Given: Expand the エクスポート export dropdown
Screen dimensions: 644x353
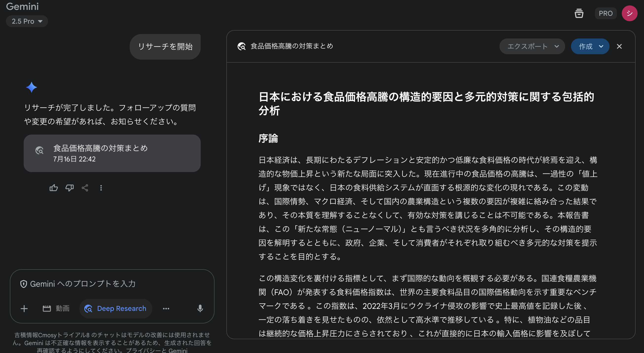Looking at the screenshot, I should click(532, 46).
